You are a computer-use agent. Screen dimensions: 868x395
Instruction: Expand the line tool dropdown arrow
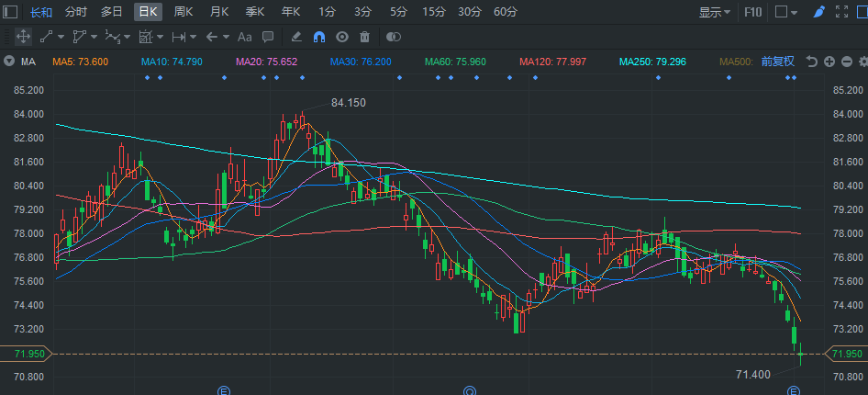[x=61, y=37]
